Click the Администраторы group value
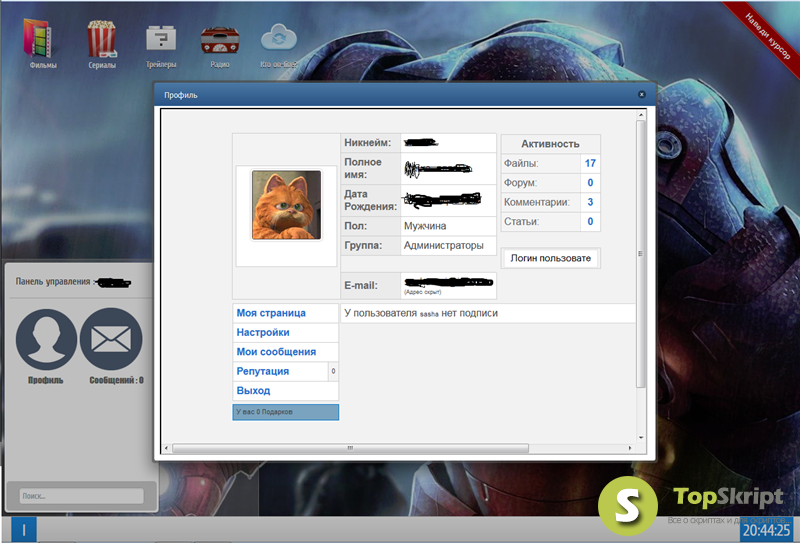Image resolution: width=800 pixels, height=543 pixels. pos(443,245)
